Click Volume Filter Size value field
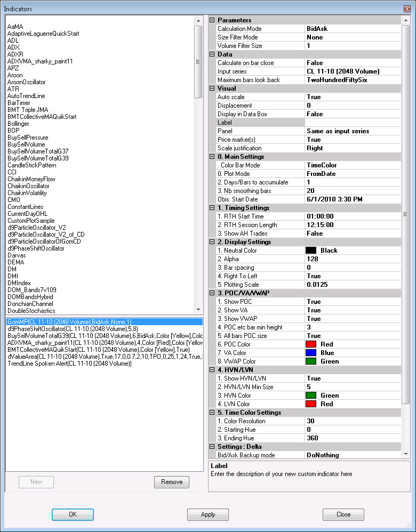 (x=353, y=46)
